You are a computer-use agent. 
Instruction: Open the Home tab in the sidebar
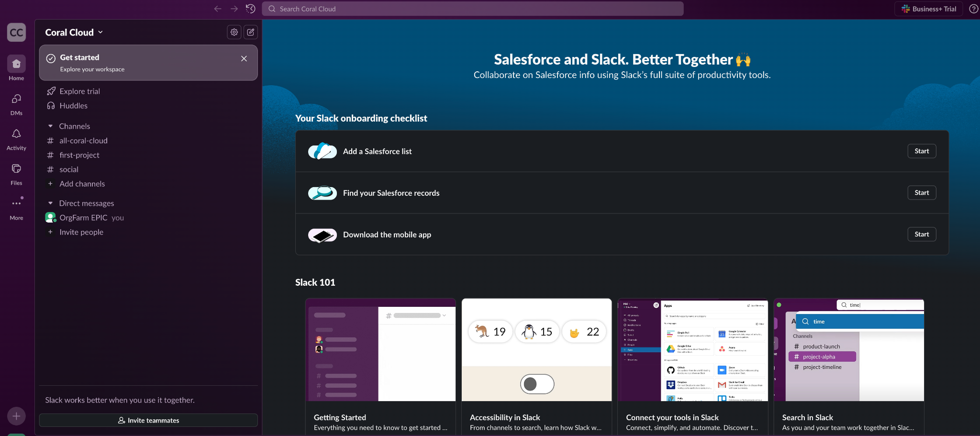click(x=16, y=64)
